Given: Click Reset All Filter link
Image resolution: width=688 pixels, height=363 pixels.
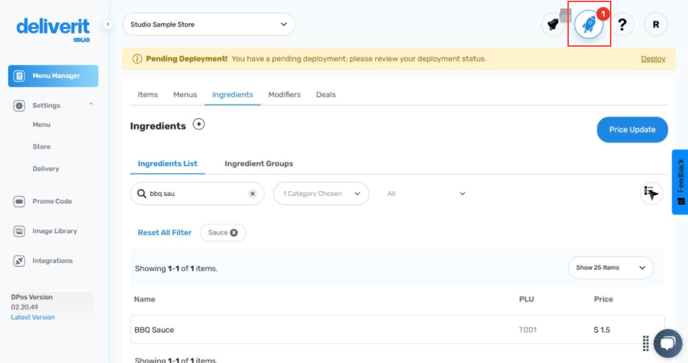Looking at the screenshot, I should coord(165,233).
